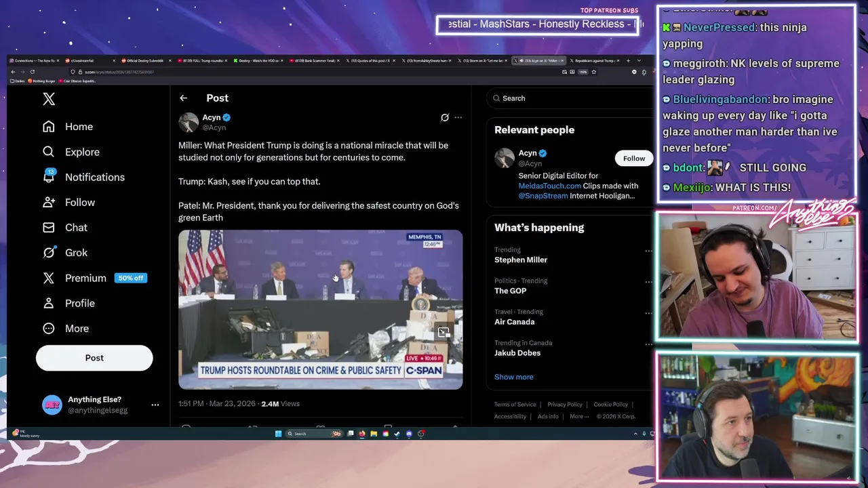This screenshot has height=488, width=868.
Task: Click Show more under What's happening
Action: point(514,377)
